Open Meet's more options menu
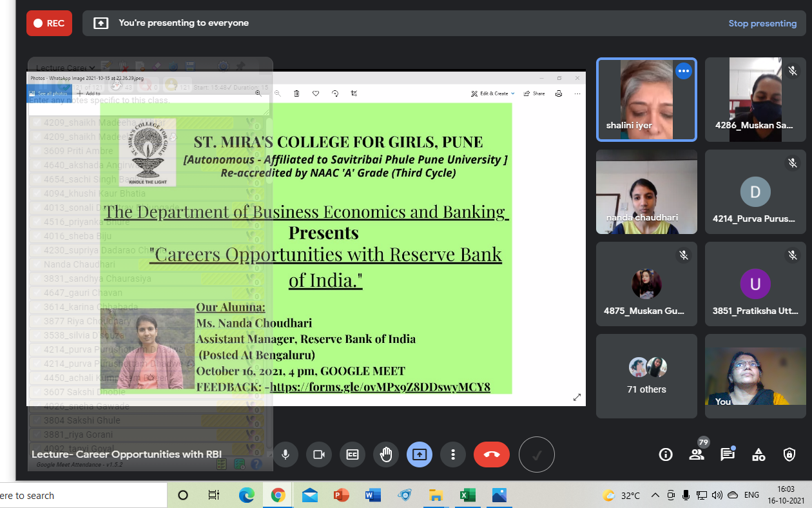The width and height of the screenshot is (812, 508). pyautogui.click(x=453, y=454)
